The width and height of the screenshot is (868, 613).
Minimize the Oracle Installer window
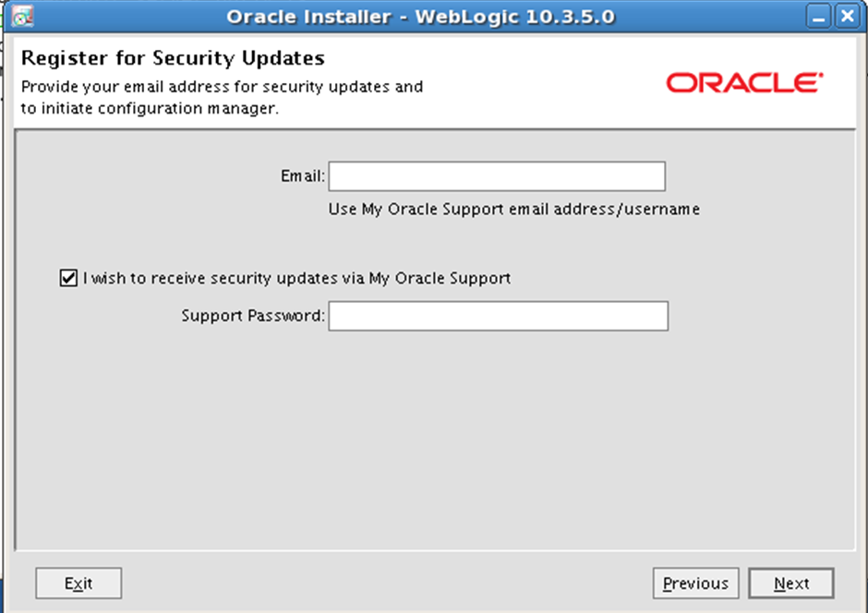(x=818, y=16)
